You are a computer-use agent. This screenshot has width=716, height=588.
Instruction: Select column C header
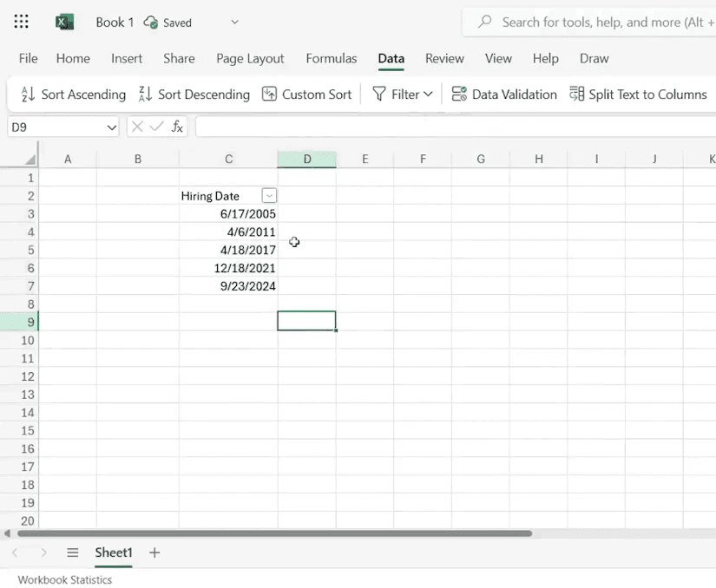228,160
